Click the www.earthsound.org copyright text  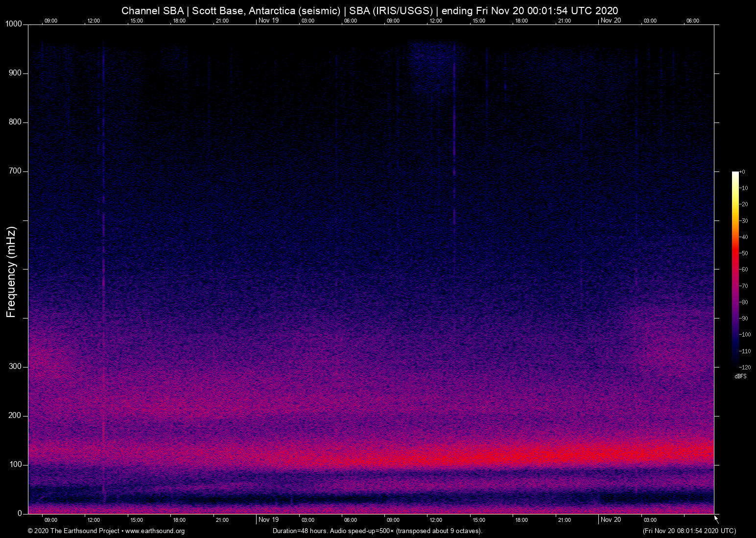point(106,531)
